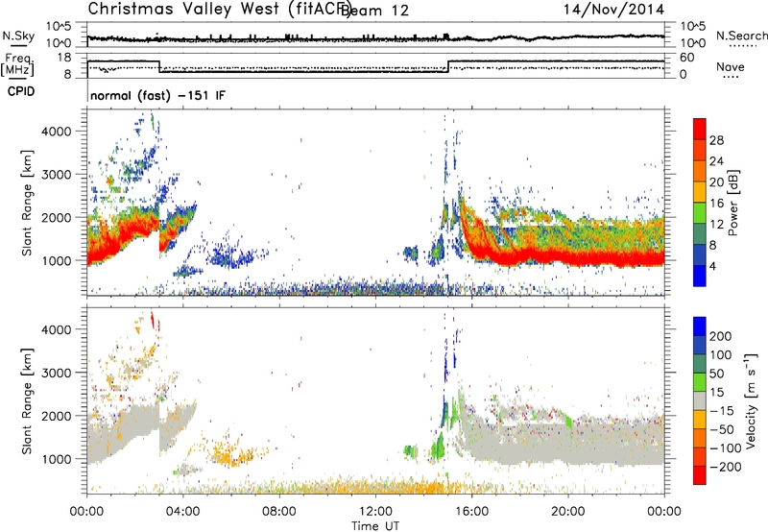The height and width of the screenshot is (532, 768).
Task: Select the "Slant Range [km]" label of the power panel
Action: pos(27,203)
